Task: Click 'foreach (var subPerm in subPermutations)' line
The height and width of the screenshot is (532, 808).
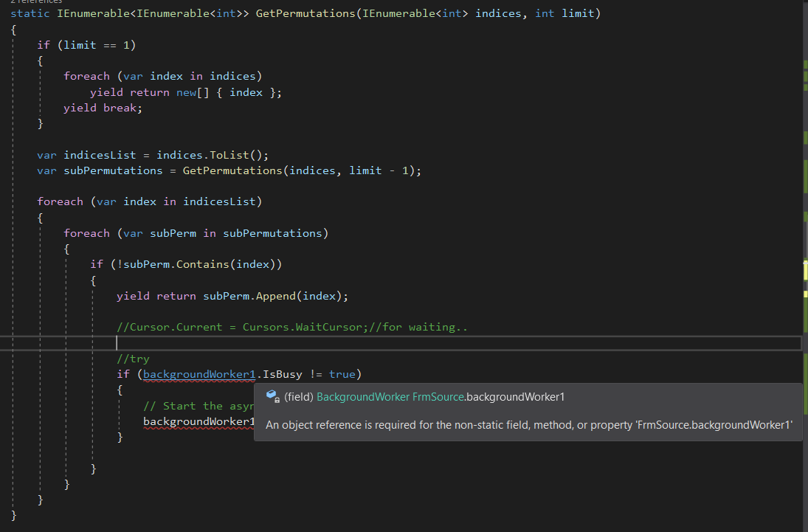Action: pyautogui.click(x=196, y=233)
